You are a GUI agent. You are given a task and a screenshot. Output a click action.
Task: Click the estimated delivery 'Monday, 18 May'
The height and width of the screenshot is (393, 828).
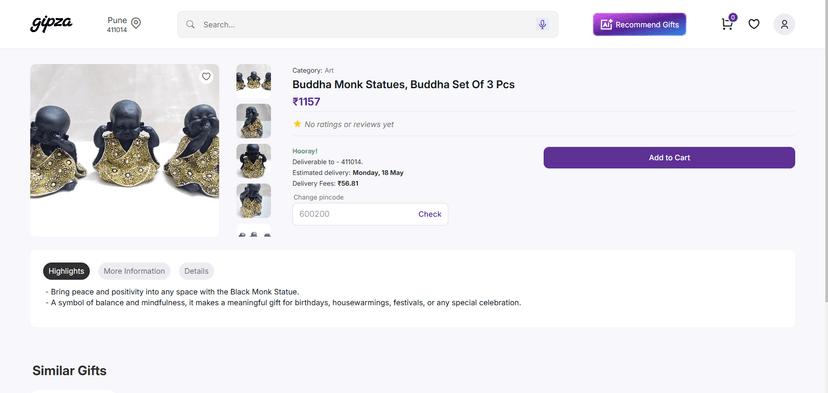click(378, 173)
